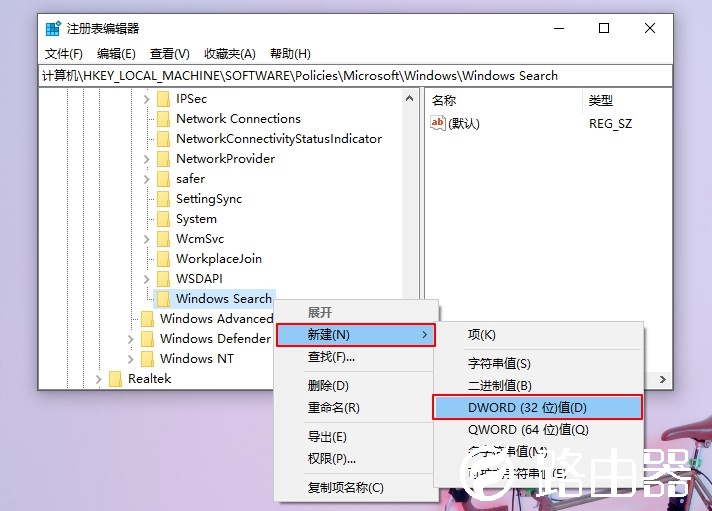Image resolution: width=712 pixels, height=511 pixels.
Task: Choose 权限(P)... in the context menu
Action: 356,459
